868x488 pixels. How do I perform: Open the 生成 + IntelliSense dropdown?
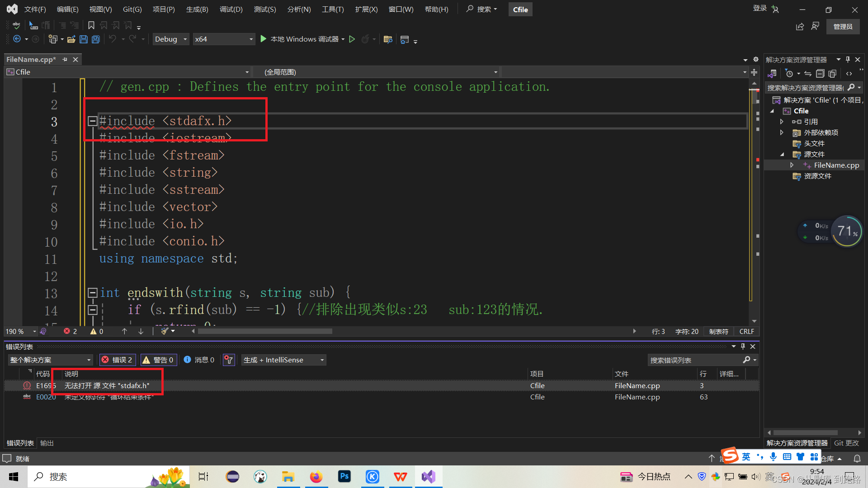pos(284,360)
